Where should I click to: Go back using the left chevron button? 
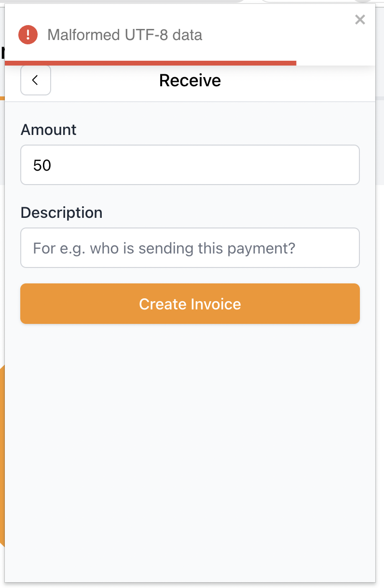(x=35, y=80)
